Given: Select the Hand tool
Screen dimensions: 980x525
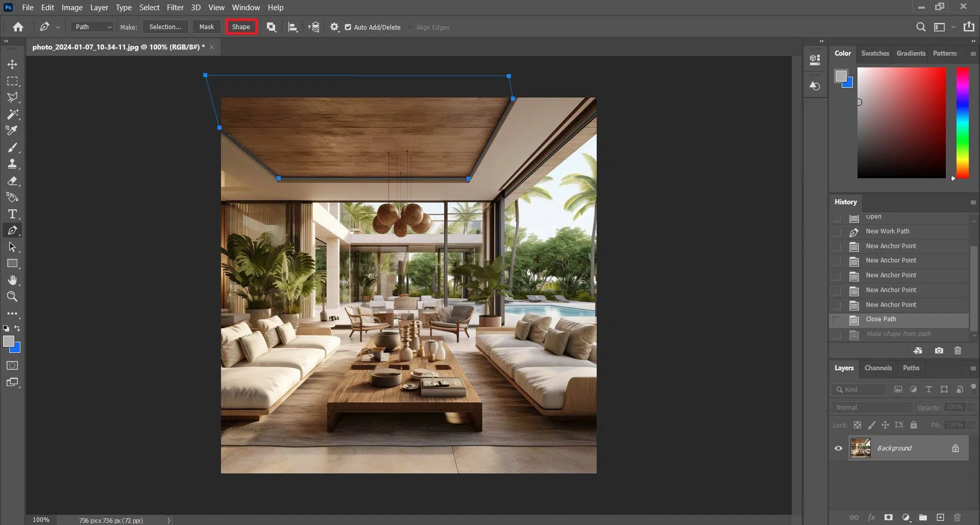Looking at the screenshot, I should [x=12, y=280].
